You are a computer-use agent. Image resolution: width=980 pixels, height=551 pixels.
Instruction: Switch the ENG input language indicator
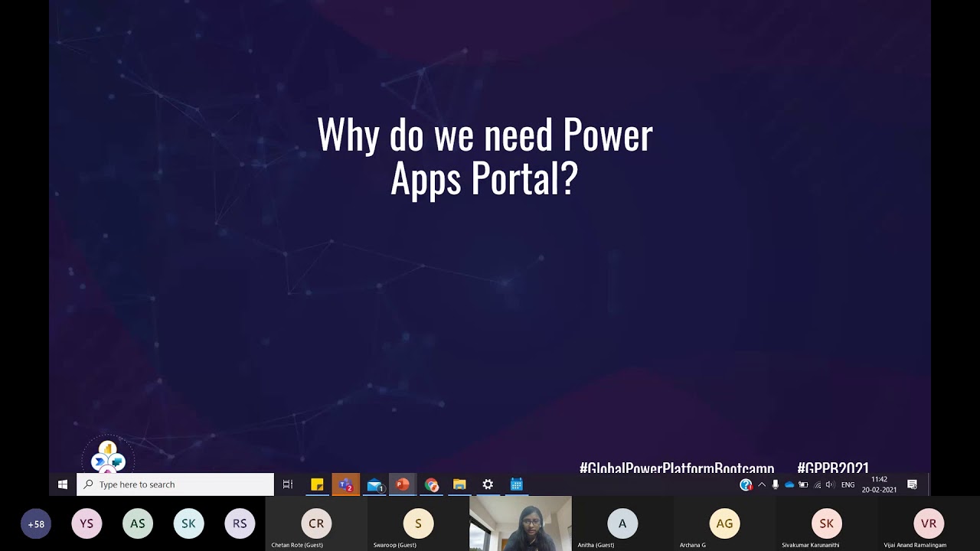pos(848,484)
